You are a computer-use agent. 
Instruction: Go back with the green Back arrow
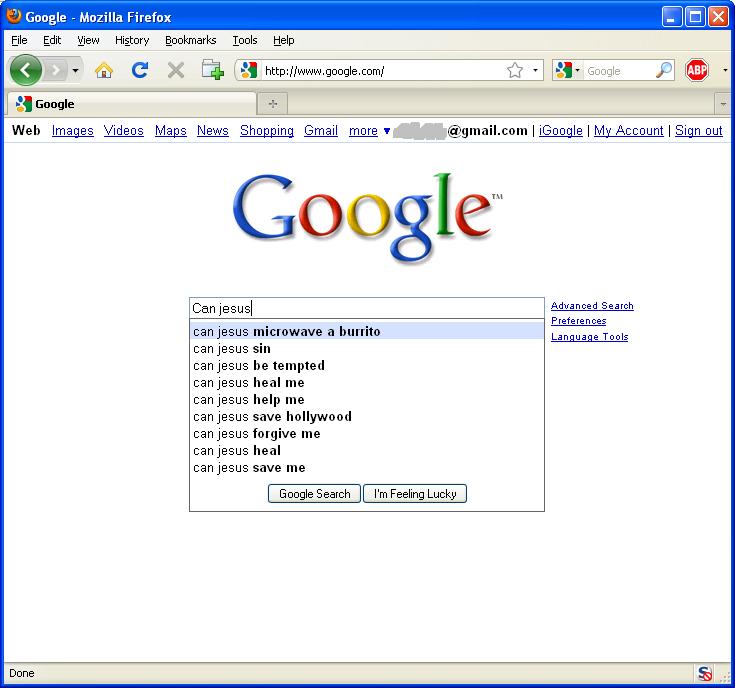(25, 70)
